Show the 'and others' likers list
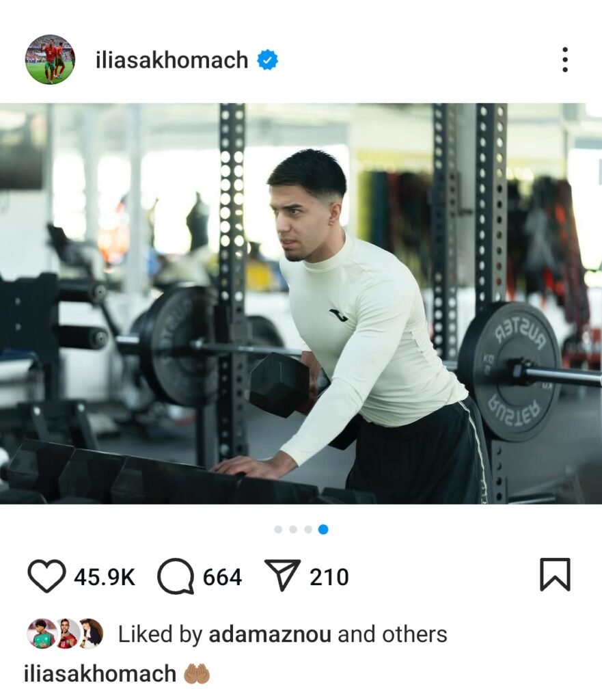The width and height of the screenshot is (602, 700). coord(393,634)
